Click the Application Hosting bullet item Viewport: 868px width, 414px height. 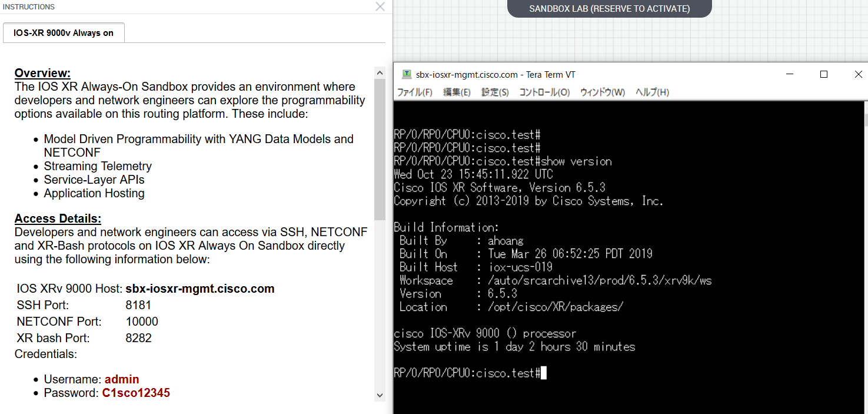tap(94, 193)
